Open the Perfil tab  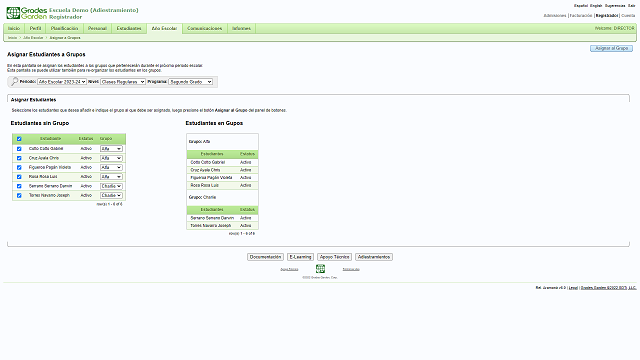point(36,29)
